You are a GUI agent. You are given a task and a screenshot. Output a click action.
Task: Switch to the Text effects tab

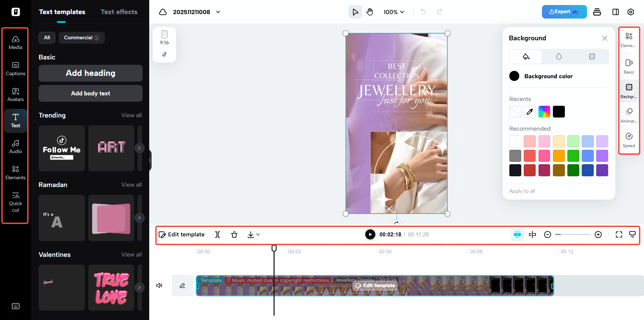click(x=119, y=12)
